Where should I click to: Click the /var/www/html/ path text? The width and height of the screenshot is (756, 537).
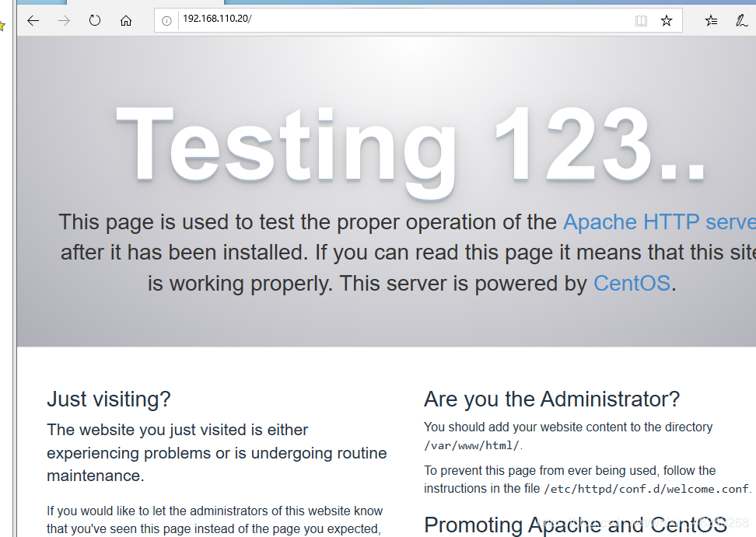pyautogui.click(x=471, y=446)
